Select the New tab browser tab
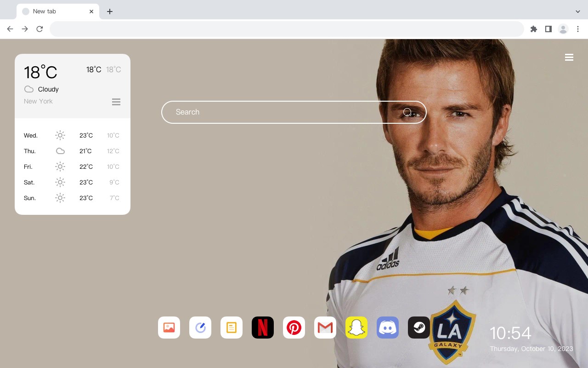Viewport: 588px width, 368px height. 57,11
